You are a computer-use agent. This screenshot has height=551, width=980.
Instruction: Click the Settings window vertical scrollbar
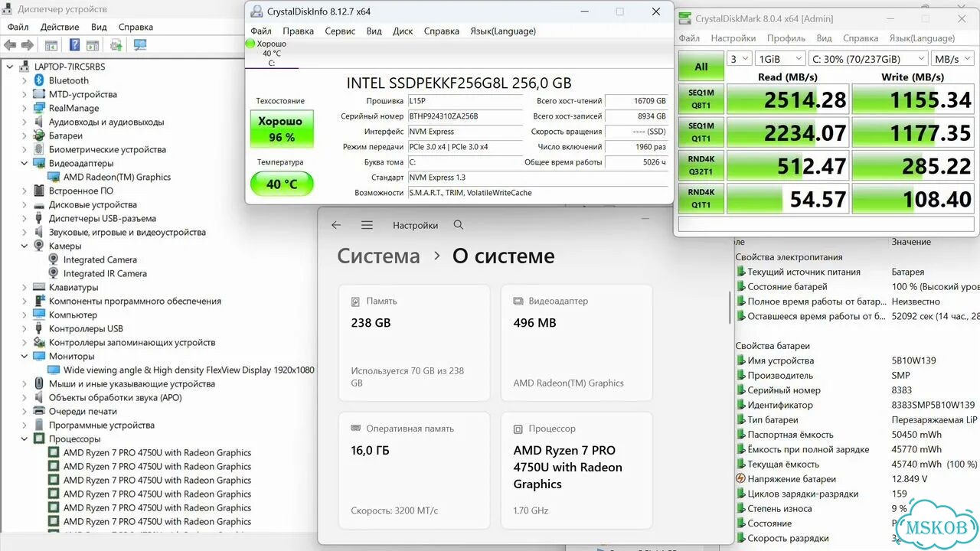[730, 308]
